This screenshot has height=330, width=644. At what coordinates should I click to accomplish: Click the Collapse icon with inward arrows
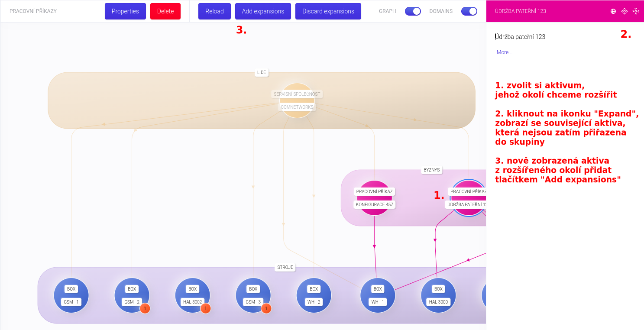point(636,11)
